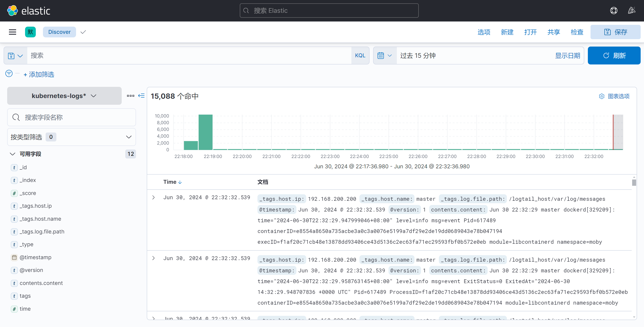Open the help lifebuoy icon

point(614,11)
